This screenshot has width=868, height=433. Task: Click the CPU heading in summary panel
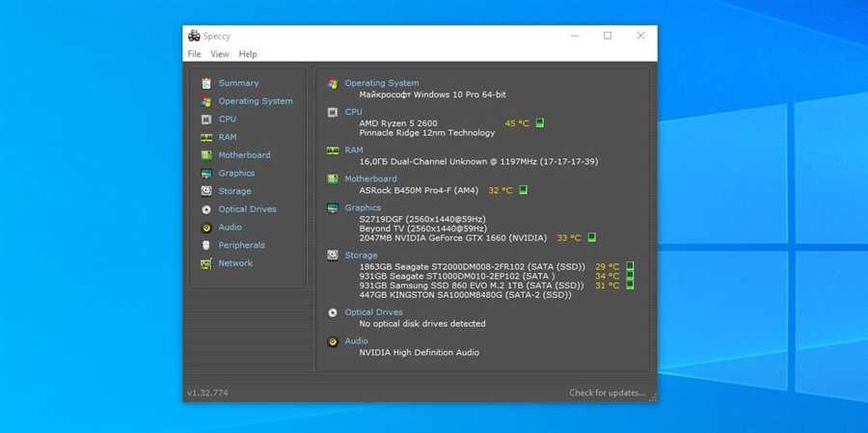(x=354, y=112)
